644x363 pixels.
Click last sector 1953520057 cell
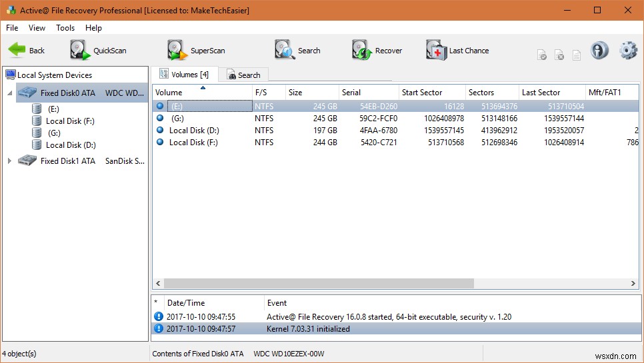[x=564, y=130]
